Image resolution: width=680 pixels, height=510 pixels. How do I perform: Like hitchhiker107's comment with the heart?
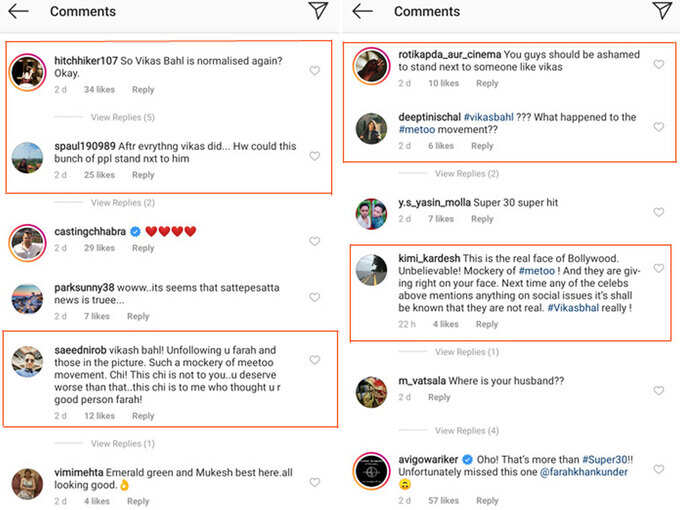pyautogui.click(x=314, y=70)
